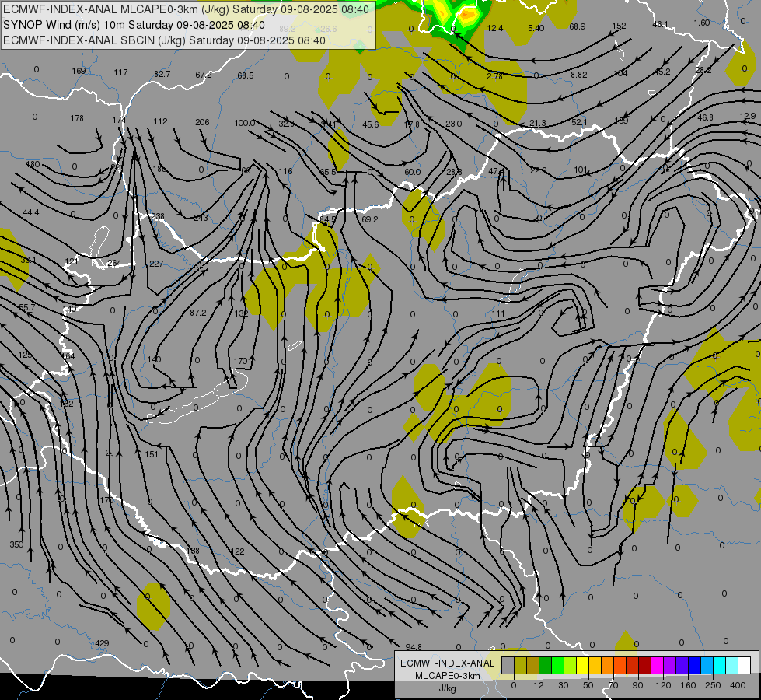Click the legend tick label 400
The height and width of the screenshot is (700, 761).
(x=738, y=685)
